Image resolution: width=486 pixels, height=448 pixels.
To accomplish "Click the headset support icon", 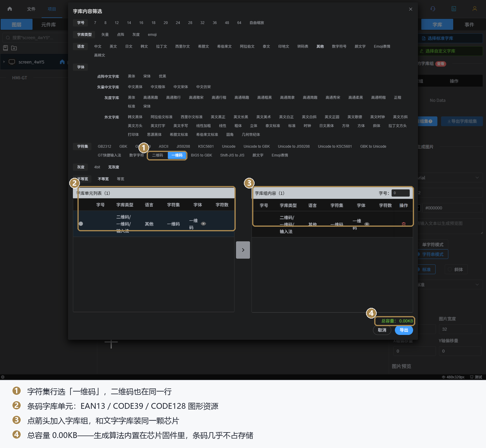I will pos(433,9).
